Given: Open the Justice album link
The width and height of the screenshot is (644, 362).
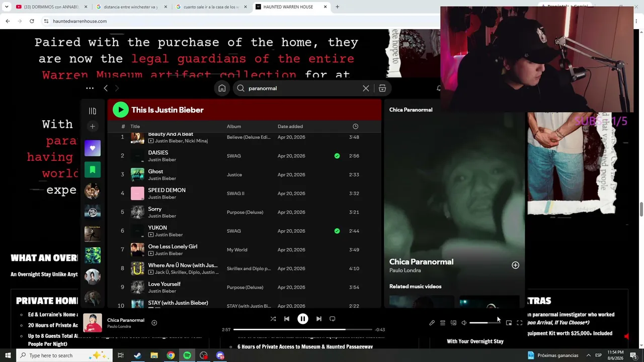Looking at the screenshot, I should coord(234,174).
